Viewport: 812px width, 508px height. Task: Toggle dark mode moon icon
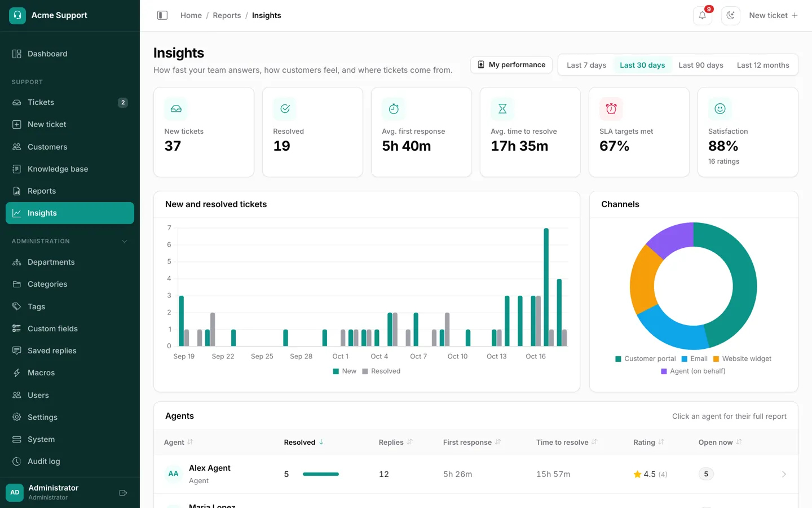(x=730, y=15)
